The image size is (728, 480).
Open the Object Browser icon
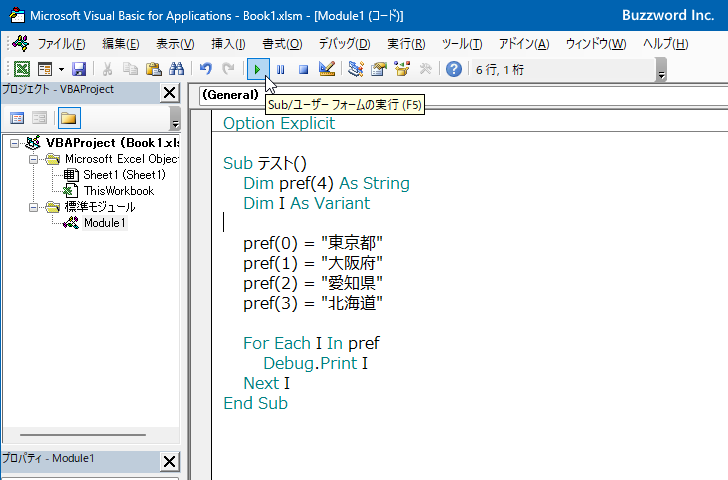[402, 69]
